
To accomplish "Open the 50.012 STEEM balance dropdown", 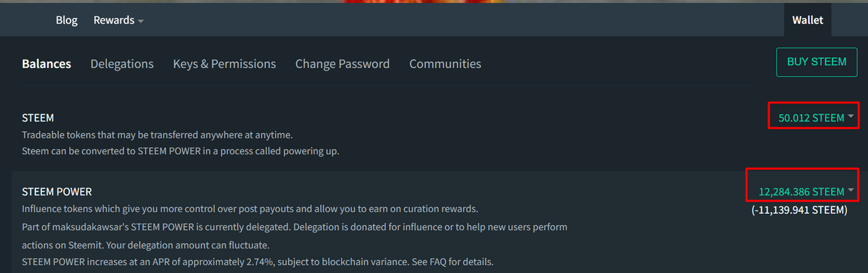I will tap(816, 117).
